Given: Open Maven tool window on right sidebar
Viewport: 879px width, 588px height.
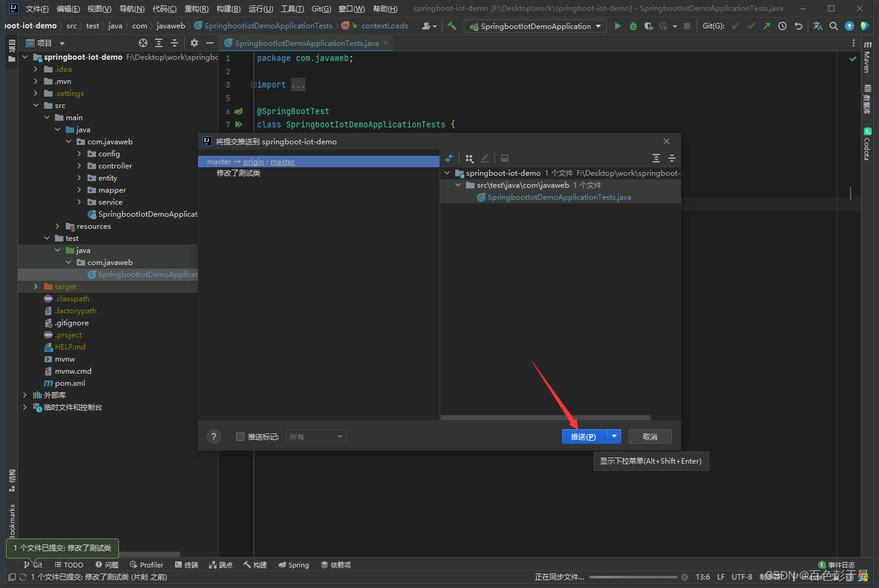Looking at the screenshot, I should point(868,57).
